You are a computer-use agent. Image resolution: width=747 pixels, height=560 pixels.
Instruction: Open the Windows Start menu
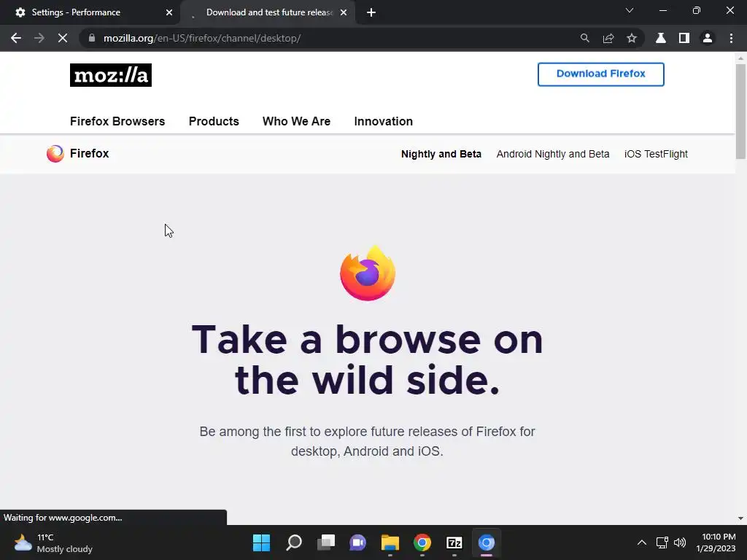[261, 542]
